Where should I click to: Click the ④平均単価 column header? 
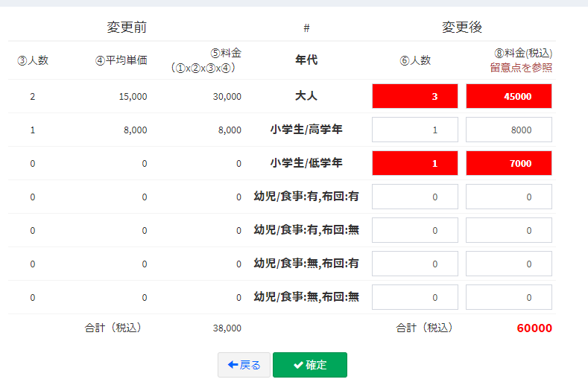[121, 60]
